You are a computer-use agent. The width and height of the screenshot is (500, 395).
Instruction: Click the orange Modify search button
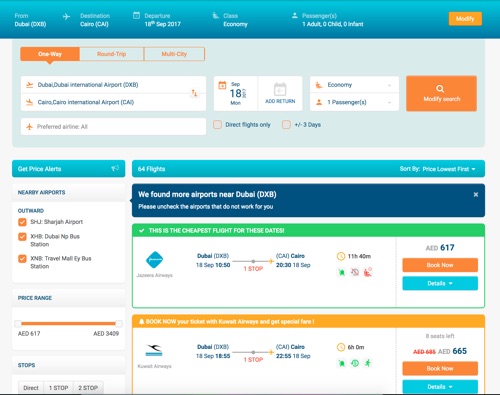pos(441,93)
